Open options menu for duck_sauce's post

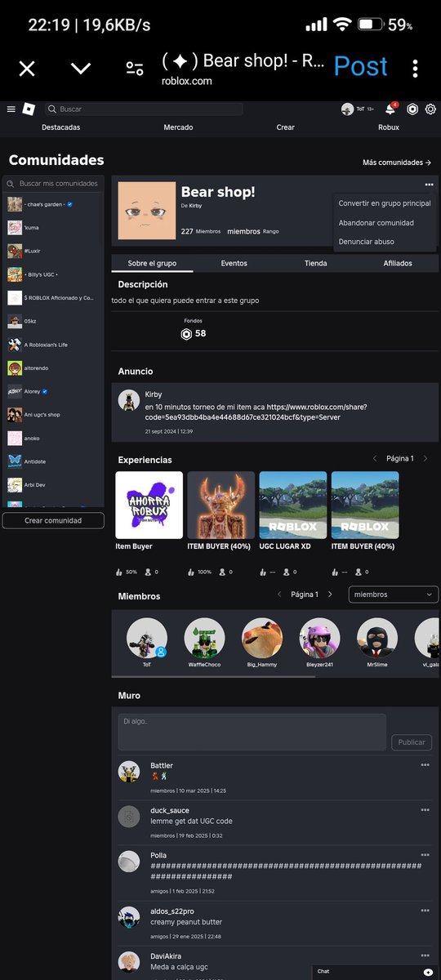click(x=425, y=810)
